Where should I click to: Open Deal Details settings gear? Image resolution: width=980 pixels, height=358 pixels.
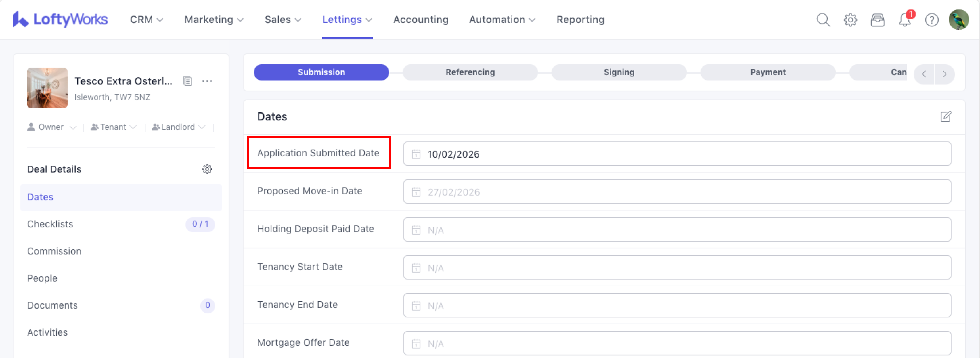coord(207,169)
